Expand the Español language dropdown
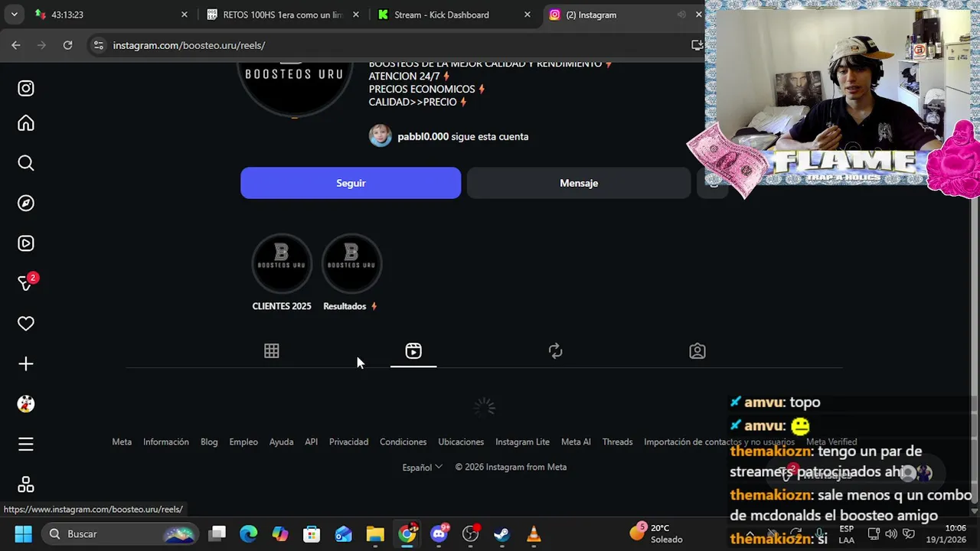The width and height of the screenshot is (980, 551). pos(423,467)
